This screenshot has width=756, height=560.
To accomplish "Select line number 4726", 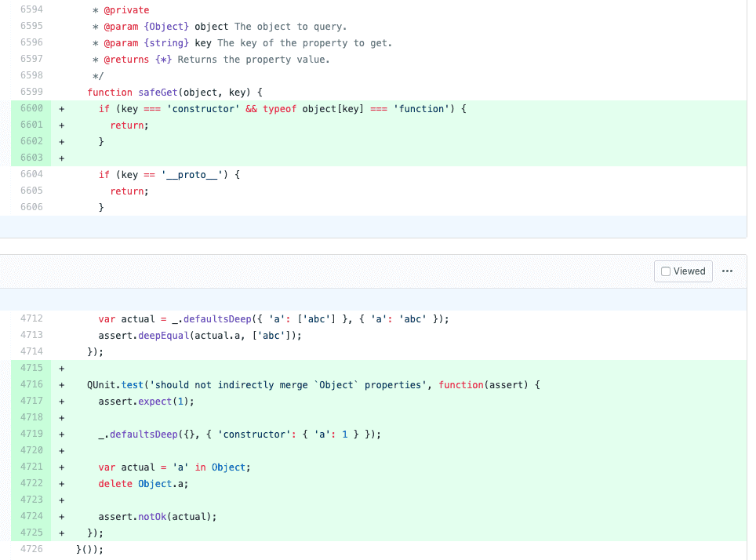I will (31, 549).
